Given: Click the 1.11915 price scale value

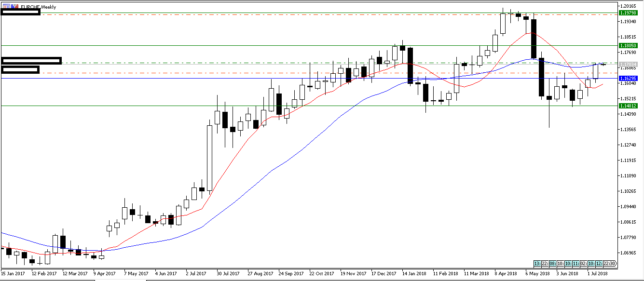Looking at the screenshot, I should click(629, 161).
